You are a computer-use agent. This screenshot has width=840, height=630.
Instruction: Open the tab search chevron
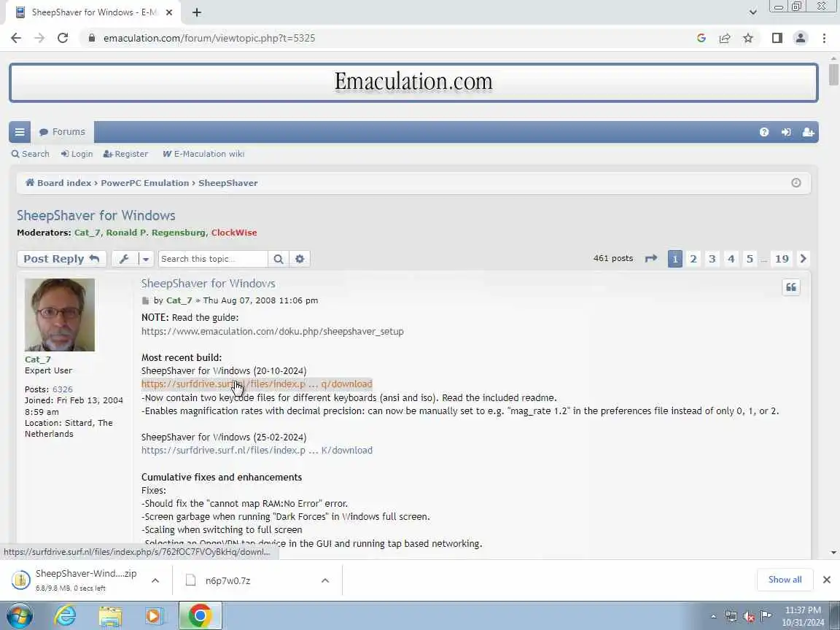pos(752,12)
